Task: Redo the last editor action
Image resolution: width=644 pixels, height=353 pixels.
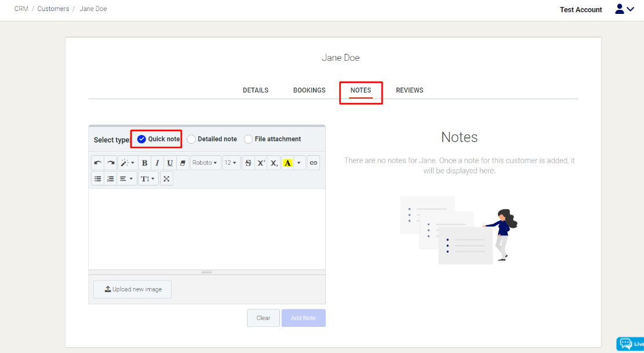Action: (x=110, y=162)
